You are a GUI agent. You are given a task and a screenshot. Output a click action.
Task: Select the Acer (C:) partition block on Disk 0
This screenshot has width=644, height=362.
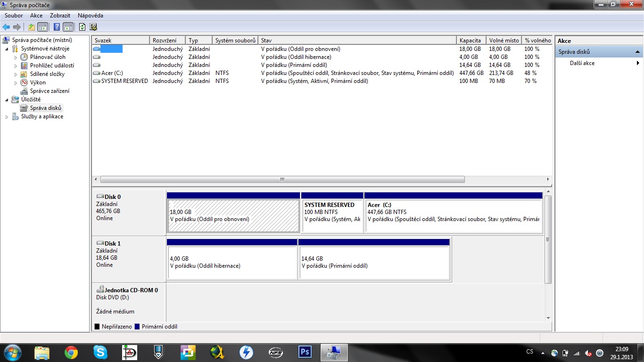coord(453,216)
